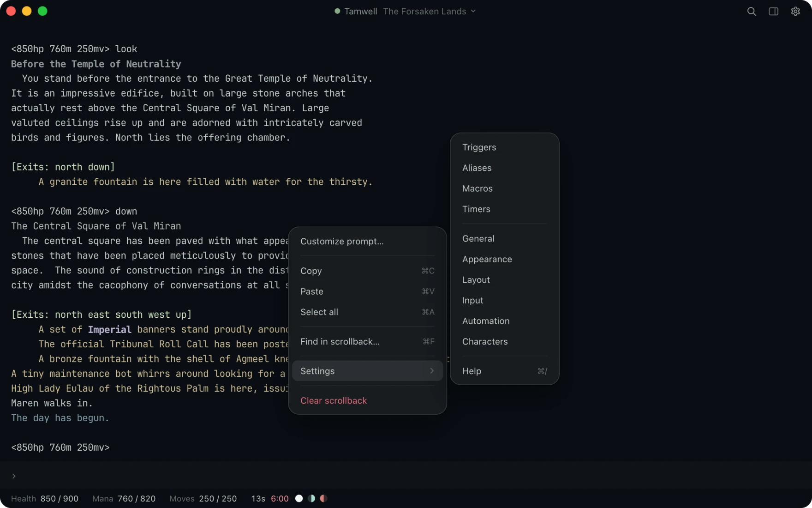
Task: Open Automation settings entry
Action: (505, 321)
